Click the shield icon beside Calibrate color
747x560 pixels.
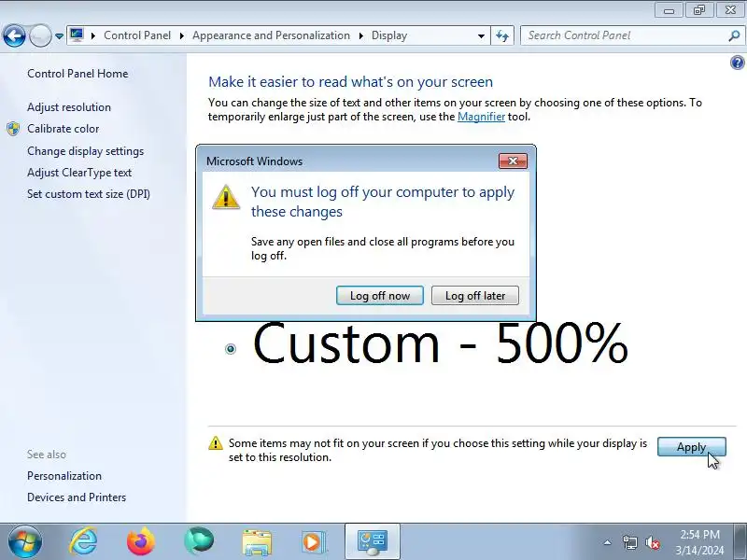pyautogui.click(x=13, y=129)
